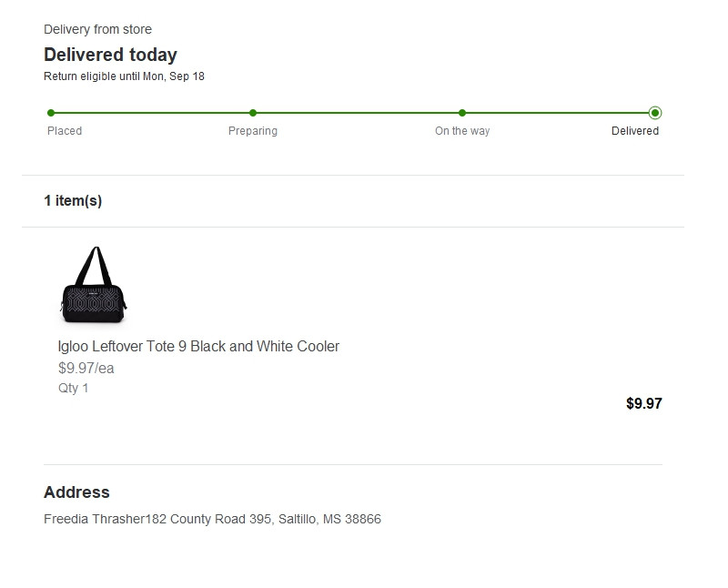Click the Preparing step dot
This screenshot has height=588, width=728.
pyautogui.click(x=253, y=113)
